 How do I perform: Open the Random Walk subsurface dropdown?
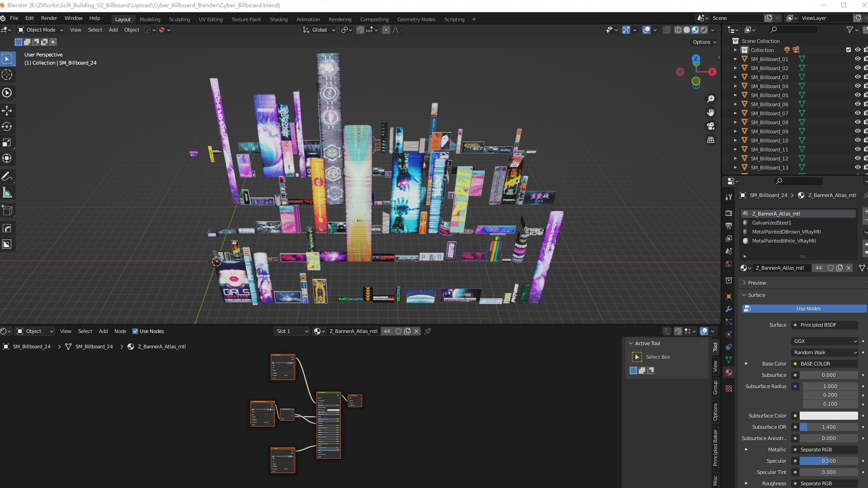click(825, 352)
